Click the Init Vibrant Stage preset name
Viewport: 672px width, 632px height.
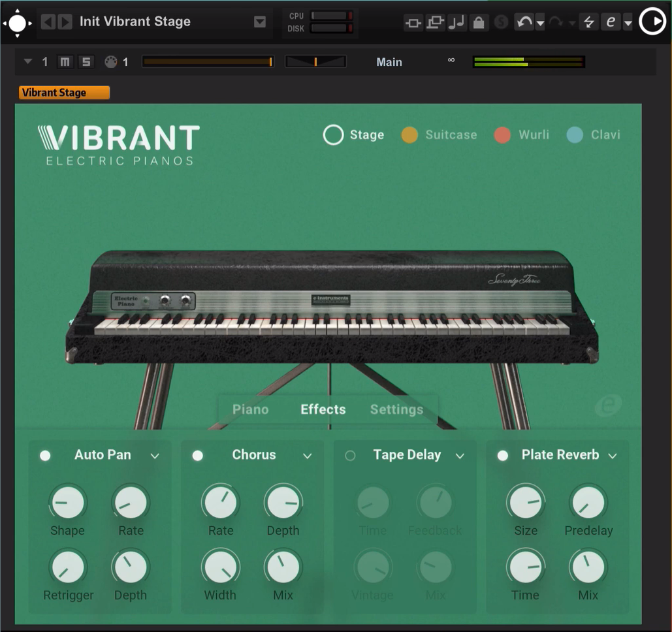click(135, 22)
